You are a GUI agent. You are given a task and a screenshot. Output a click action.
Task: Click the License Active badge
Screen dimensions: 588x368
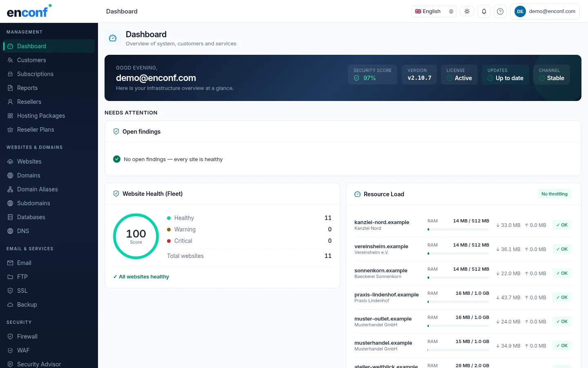[459, 75]
